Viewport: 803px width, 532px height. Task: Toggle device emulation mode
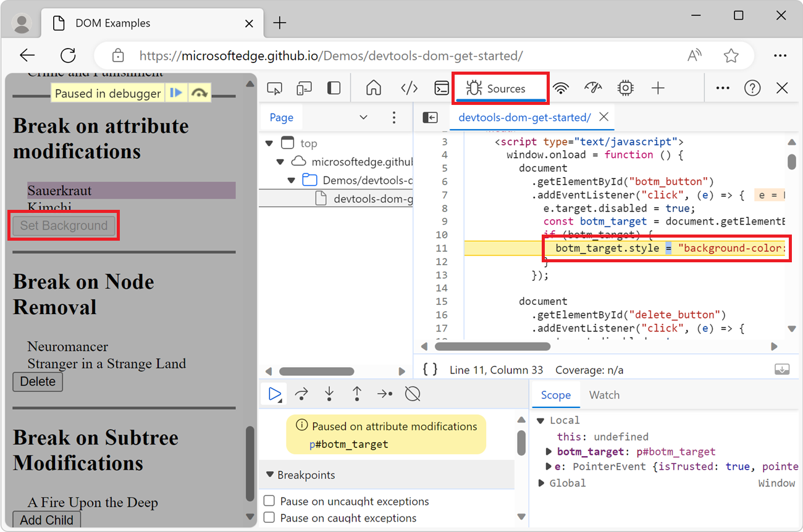coord(304,88)
